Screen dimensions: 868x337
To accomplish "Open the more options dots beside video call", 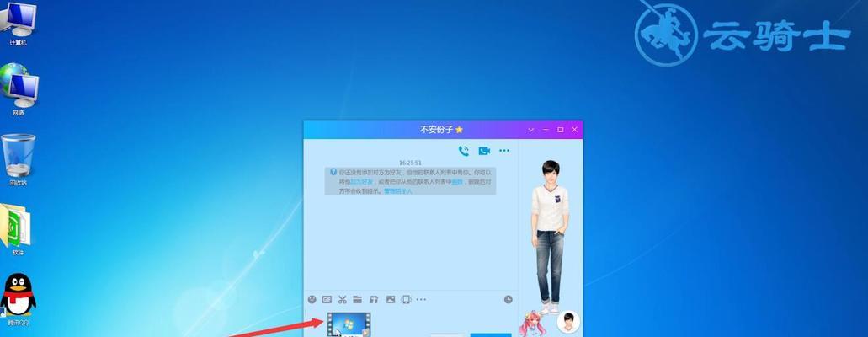I will pos(504,151).
